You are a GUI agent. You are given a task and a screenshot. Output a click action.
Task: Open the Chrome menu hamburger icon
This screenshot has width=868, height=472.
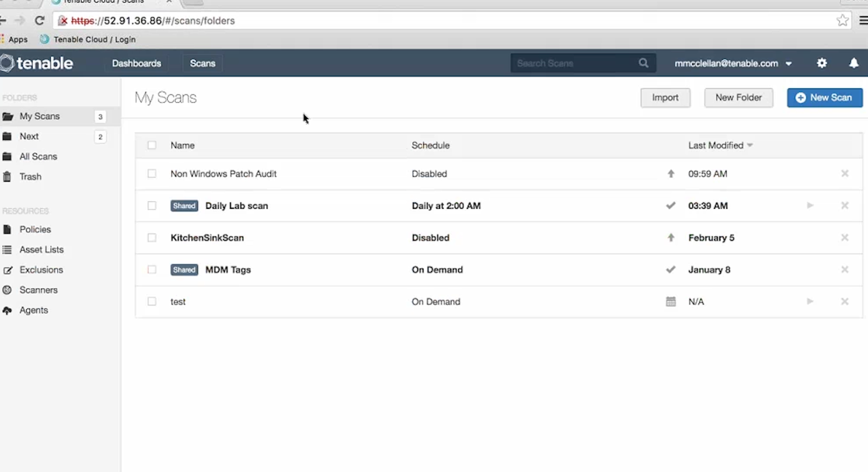pyautogui.click(x=863, y=21)
